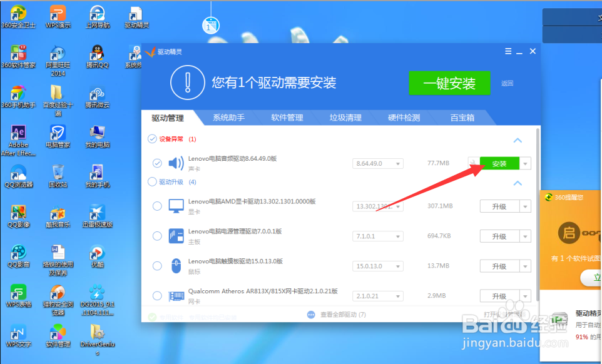Click the driver list vertical scrollbar
Screen dimensions: 602x364
point(538,215)
